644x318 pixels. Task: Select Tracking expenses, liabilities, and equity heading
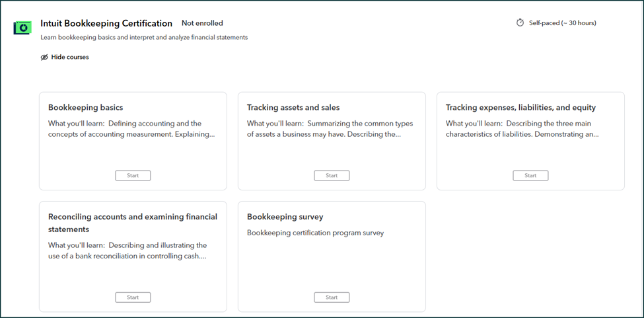520,108
